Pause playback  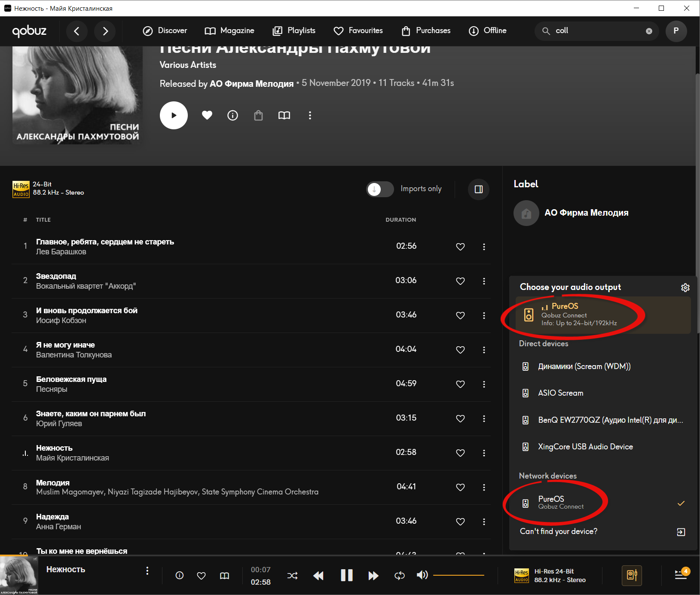pos(346,575)
